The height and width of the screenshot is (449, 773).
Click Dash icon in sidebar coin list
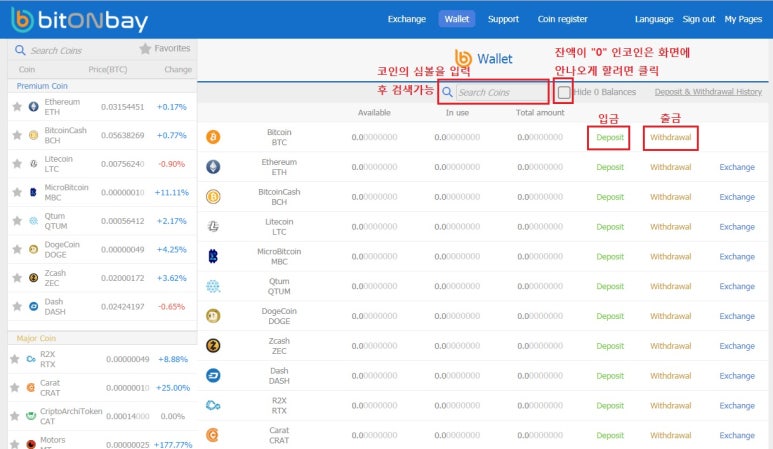click(x=34, y=307)
